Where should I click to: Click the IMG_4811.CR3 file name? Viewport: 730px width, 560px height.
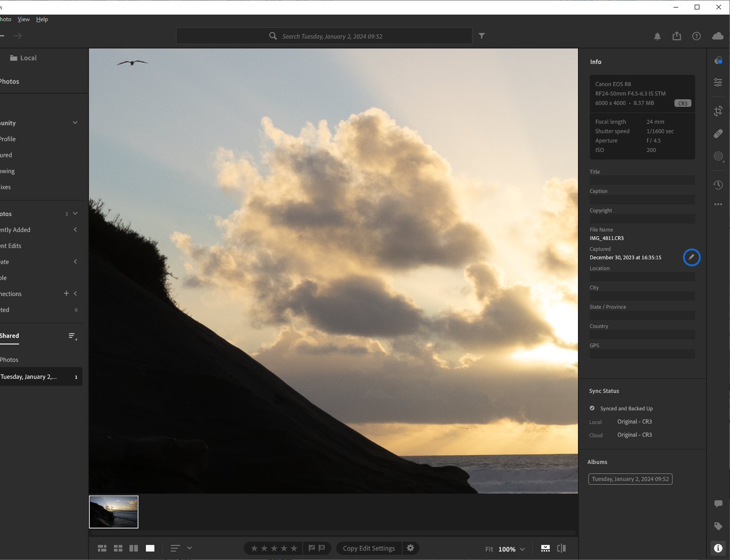(607, 238)
